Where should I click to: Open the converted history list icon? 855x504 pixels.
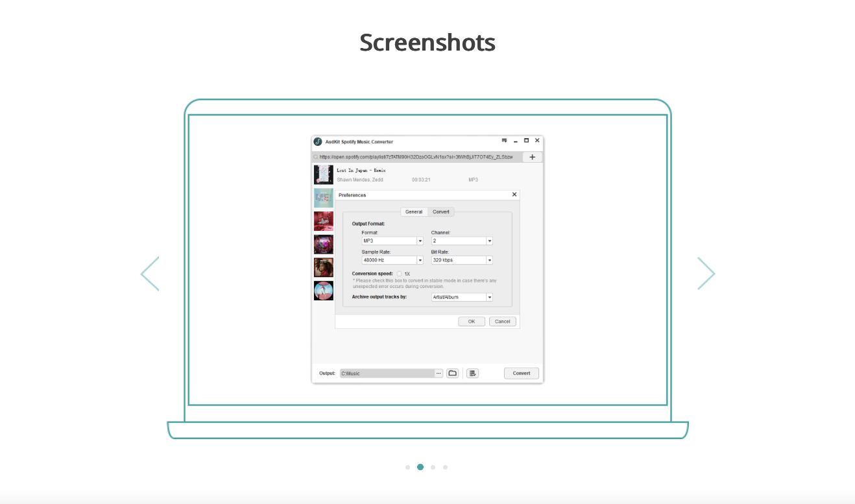point(473,374)
